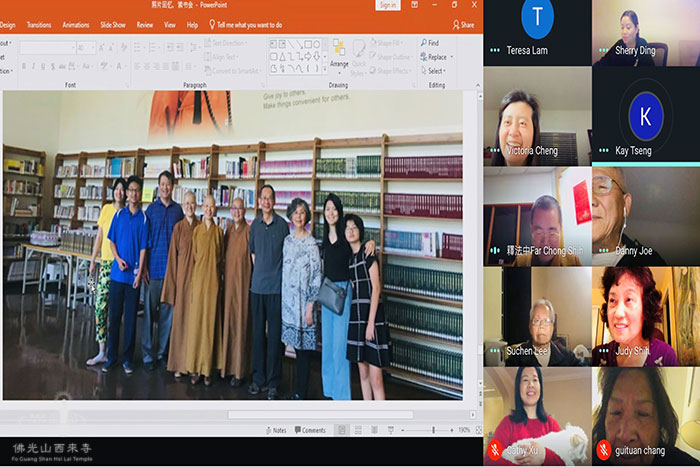Expand the Select dropdown in Editing group
This screenshot has width=700, height=467.
point(433,71)
